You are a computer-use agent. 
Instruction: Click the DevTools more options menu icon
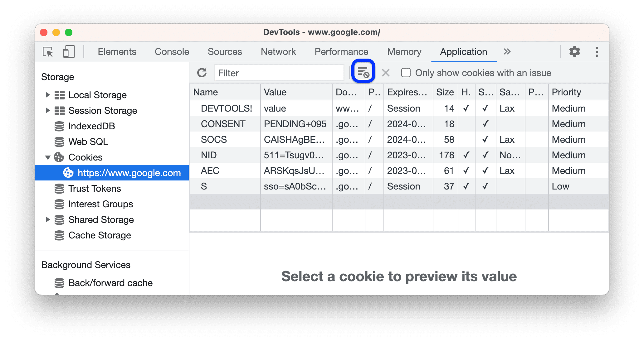click(596, 52)
